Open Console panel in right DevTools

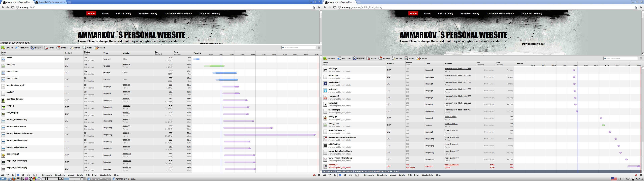pos(421,58)
